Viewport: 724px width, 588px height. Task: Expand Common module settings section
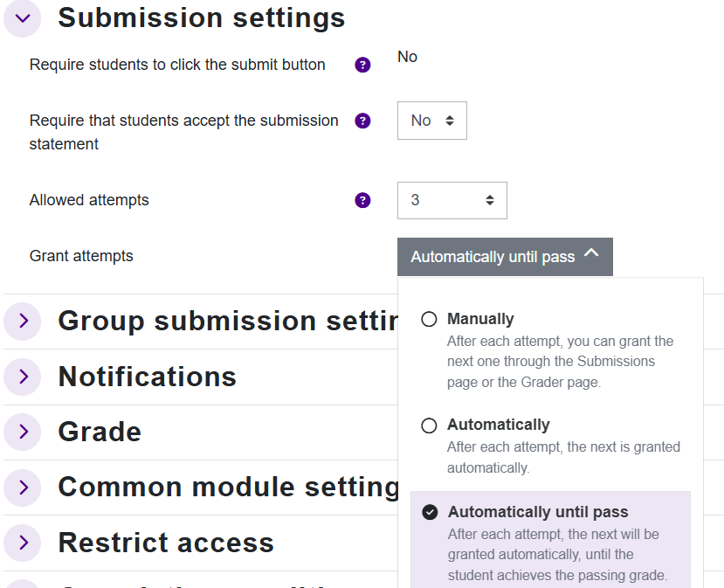pyautogui.click(x=23, y=487)
